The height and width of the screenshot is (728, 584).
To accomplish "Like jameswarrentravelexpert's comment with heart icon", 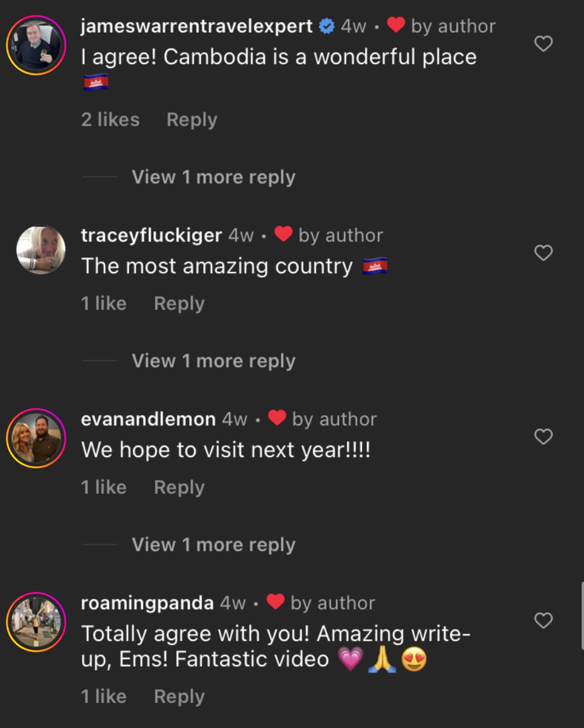I will coord(544,44).
